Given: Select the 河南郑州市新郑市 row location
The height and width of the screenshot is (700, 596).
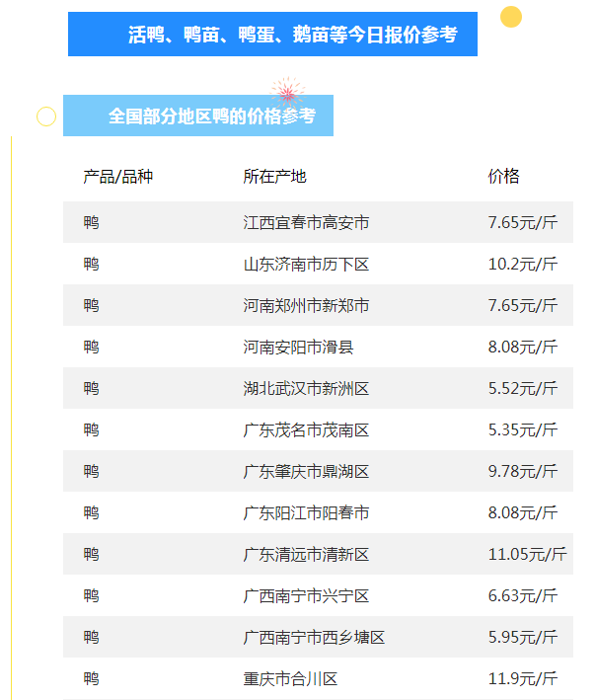Looking at the screenshot, I should click(306, 306).
